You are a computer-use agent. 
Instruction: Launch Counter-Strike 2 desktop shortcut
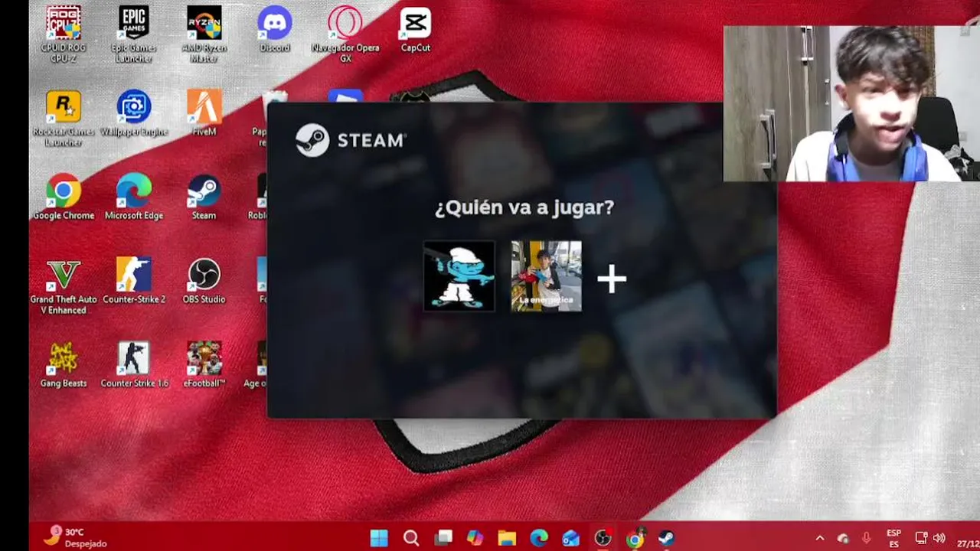point(134,281)
